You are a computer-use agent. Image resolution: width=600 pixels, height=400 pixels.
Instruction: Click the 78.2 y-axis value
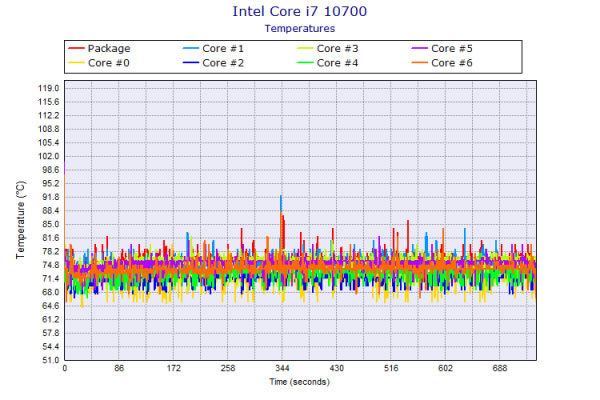click(51, 251)
